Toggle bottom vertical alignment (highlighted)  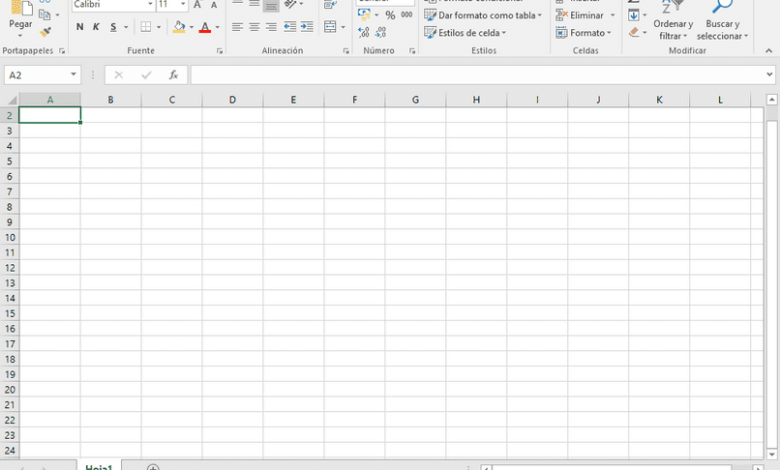click(271, 5)
